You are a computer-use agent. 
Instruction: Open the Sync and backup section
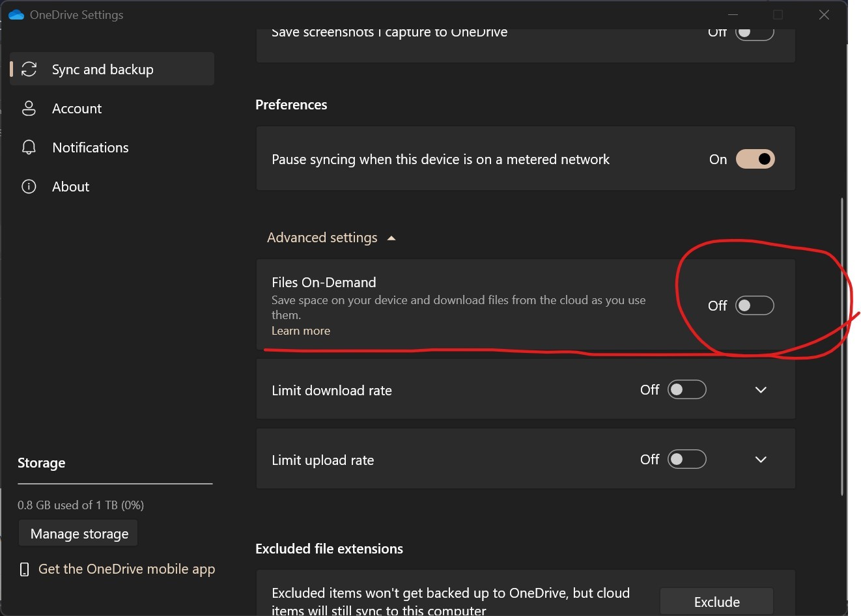pyautogui.click(x=112, y=69)
